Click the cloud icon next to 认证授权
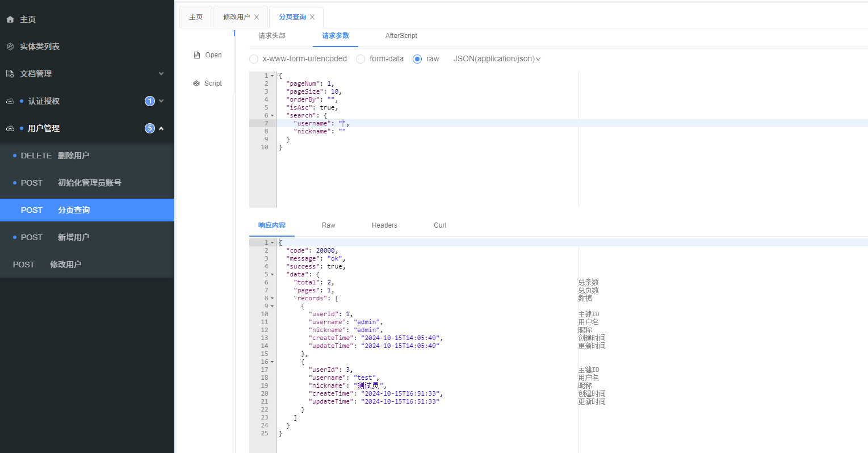Screen dimensions: 868x453 point(10,101)
